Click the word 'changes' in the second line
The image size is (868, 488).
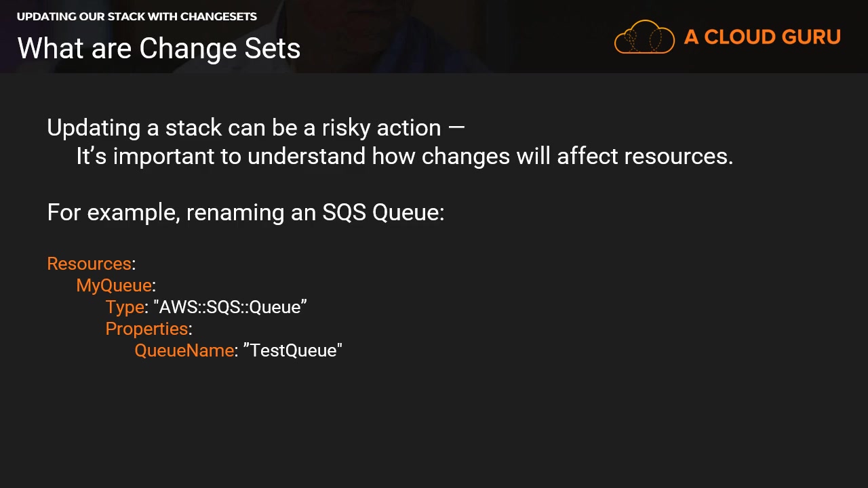click(466, 157)
